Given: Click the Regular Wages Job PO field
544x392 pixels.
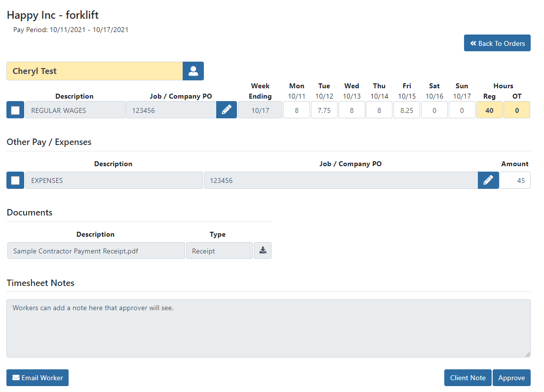Looking at the screenshot, I should (171, 110).
